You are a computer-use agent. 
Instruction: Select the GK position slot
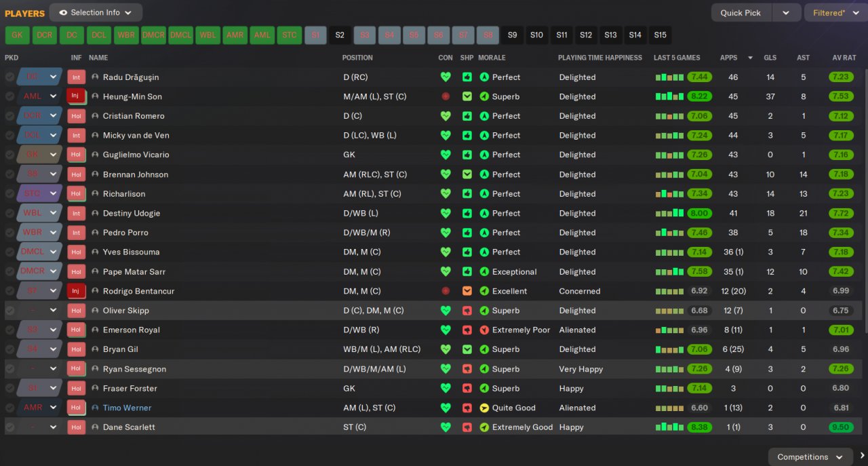(17, 35)
